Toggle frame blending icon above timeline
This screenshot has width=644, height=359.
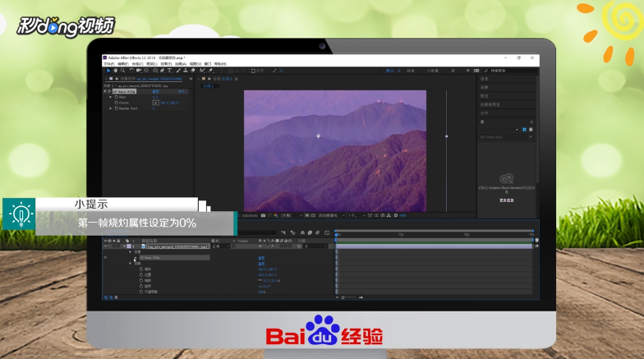coord(310,233)
